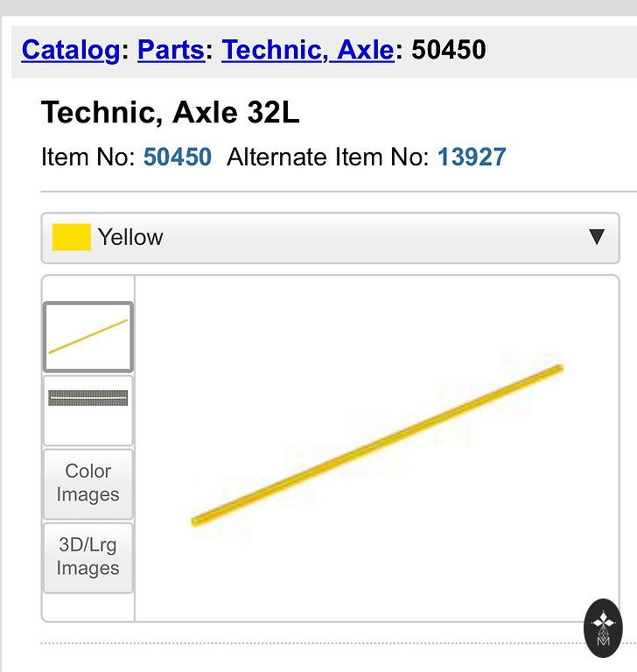Open the Parts breadcrumb link
The image size is (637, 672).
[x=171, y=50]
